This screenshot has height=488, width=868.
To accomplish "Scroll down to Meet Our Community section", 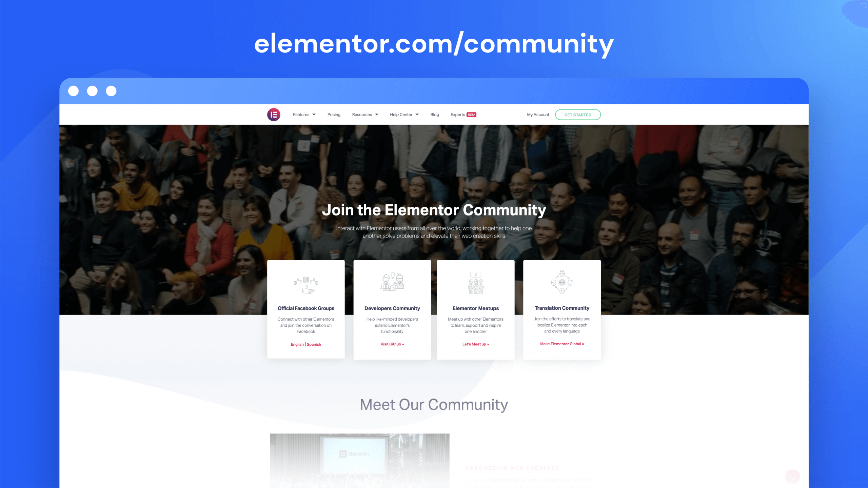I will 434,404.
